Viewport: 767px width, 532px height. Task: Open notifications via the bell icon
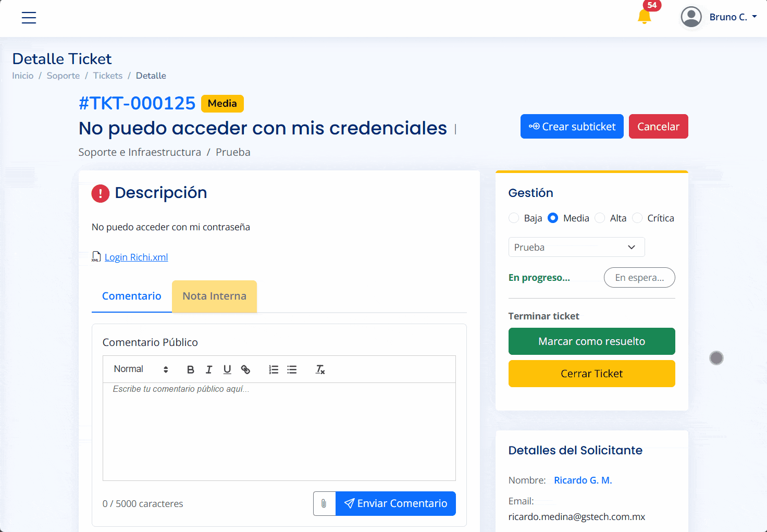[644, 16]
